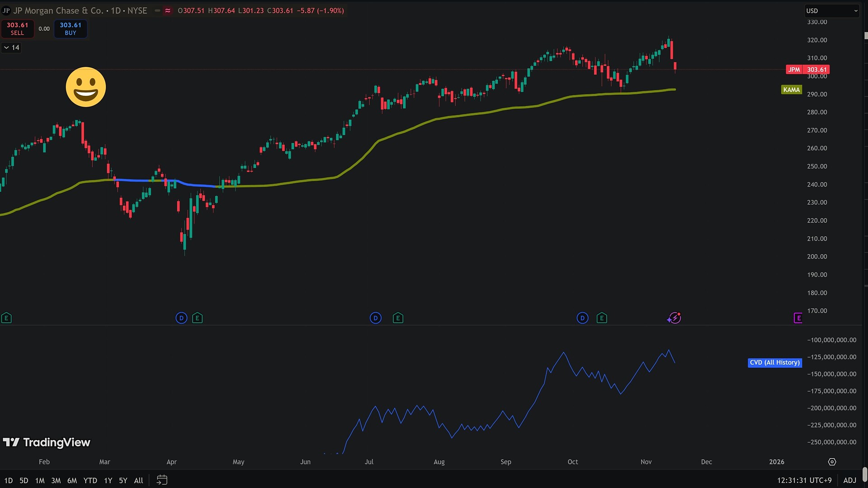Open the go-to-date calendar icon

click(x=162, y=480)
